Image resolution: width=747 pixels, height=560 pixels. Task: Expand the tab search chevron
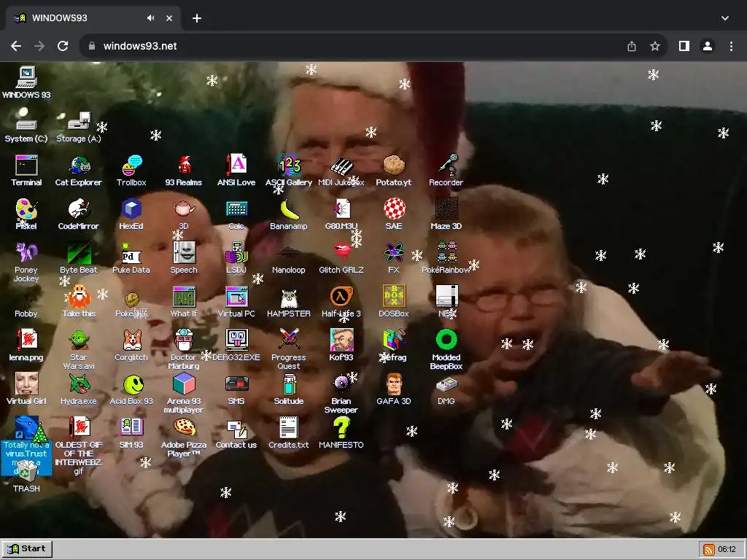[x=725, y=18]
